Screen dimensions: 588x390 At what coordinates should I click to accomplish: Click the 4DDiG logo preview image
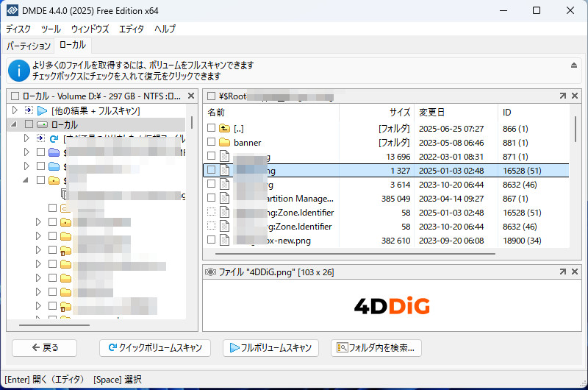pyautogui.click(x=392, y=305)
